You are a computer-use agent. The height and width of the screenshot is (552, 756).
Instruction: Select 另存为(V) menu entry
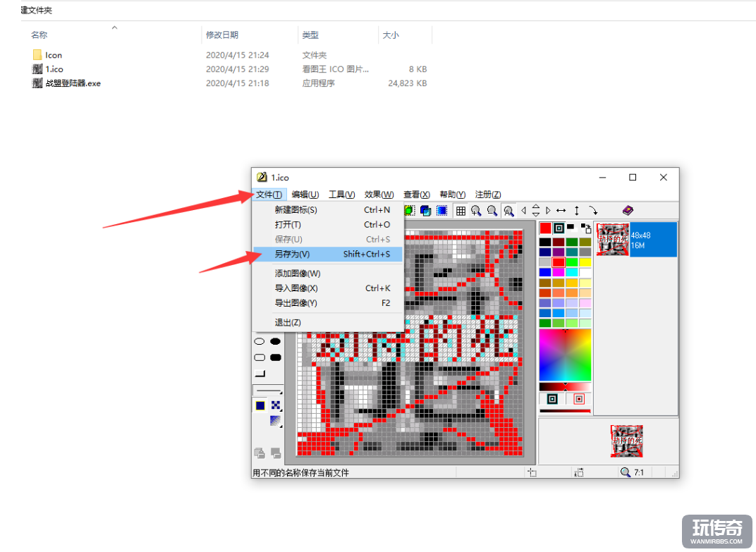pos(328,254)
